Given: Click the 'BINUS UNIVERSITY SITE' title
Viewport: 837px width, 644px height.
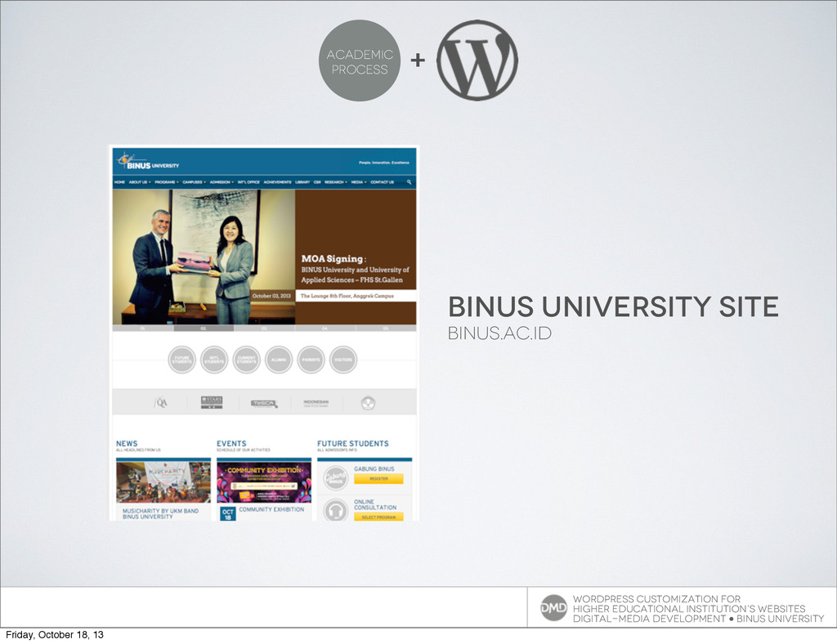Looking at the screenshot, I should tap(613, 306).
